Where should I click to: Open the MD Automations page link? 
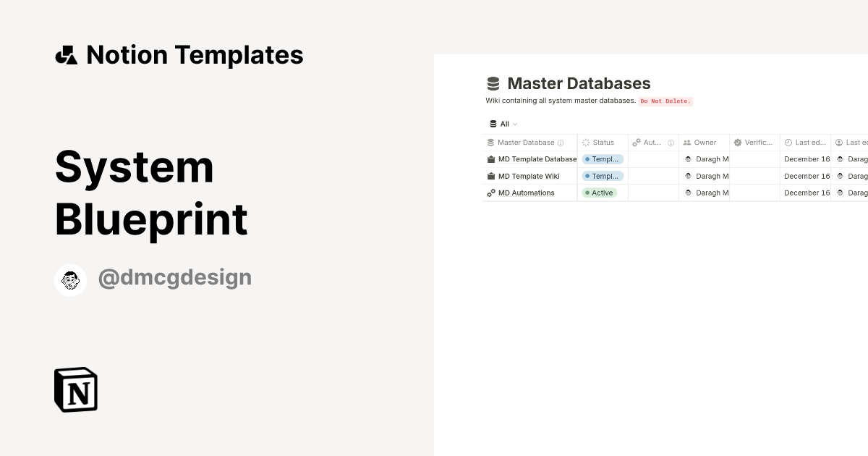526,193
